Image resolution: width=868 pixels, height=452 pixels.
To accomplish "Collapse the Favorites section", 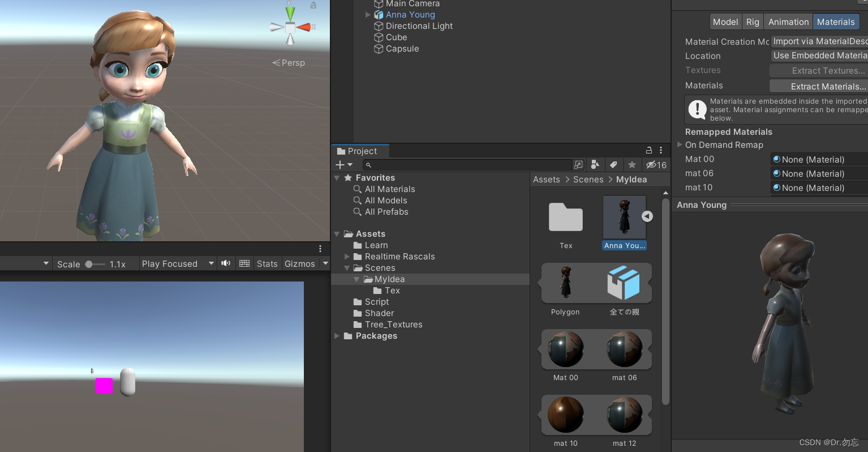I will [x=337, y=178].
